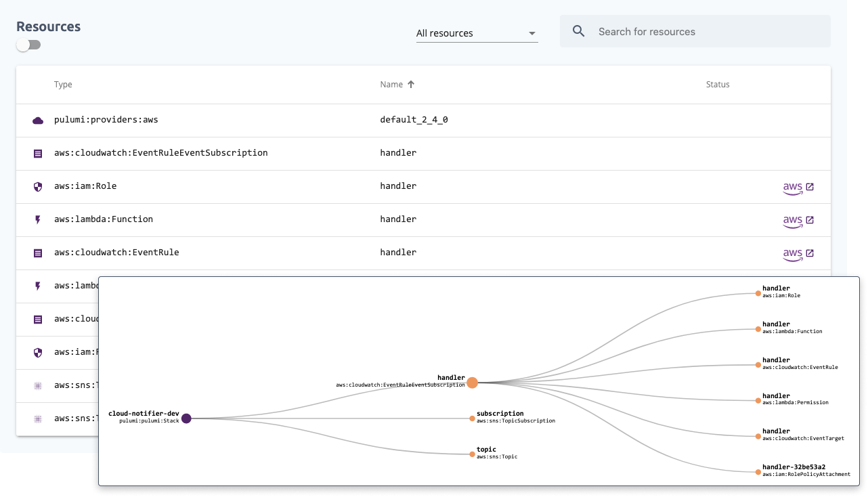The height and width of the screenshot is (497, 868).
Task: Click the default_2_4_0 name cell
Action: [414, 120]
